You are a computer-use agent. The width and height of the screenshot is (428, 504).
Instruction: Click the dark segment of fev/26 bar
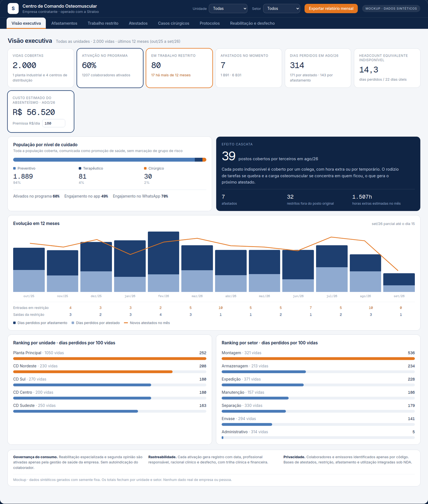point(164,253)
